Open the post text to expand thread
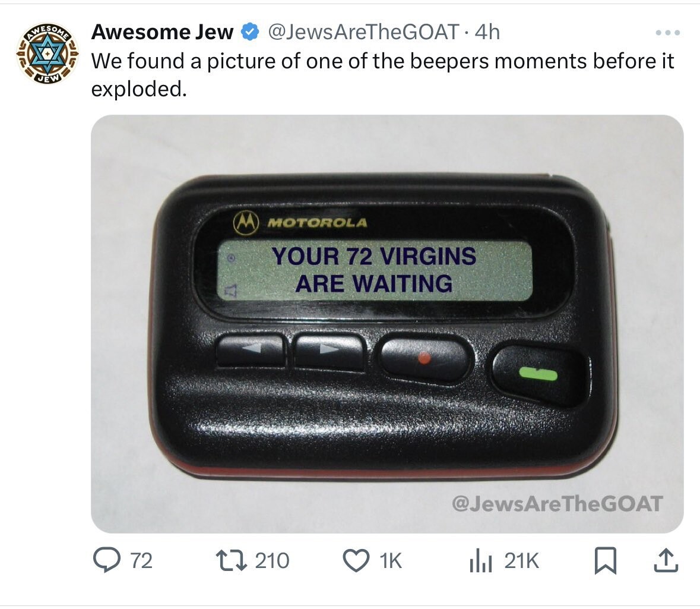The height and width of the screenshot is (609, 700). (x=382, y=75)
